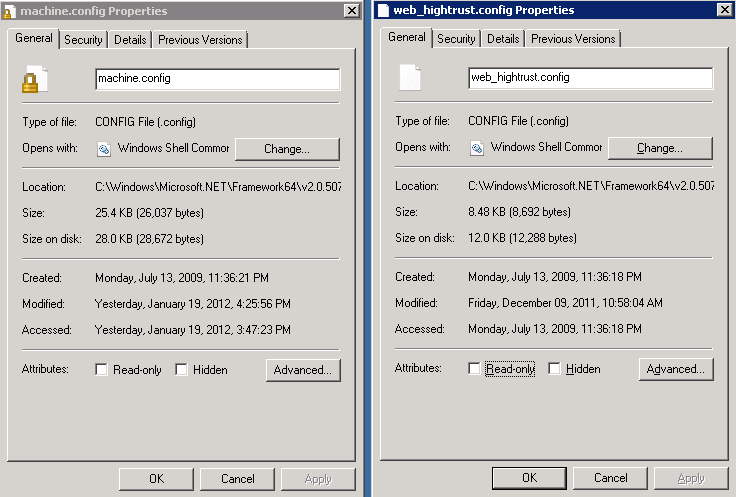Screen dimensions: 736x497
Task: Cancel the machine.config Properties dialog
Action: (x=238, y=479)
